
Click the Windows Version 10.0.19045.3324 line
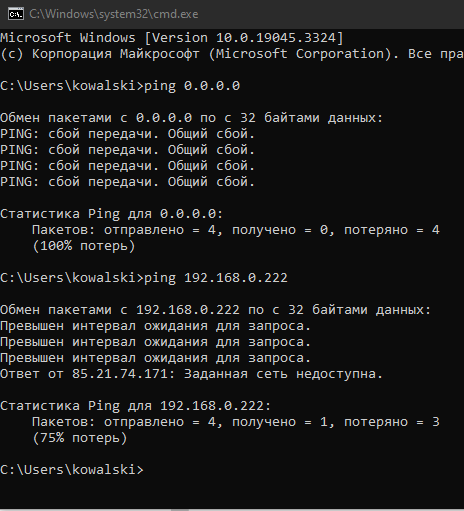point(171,38)
